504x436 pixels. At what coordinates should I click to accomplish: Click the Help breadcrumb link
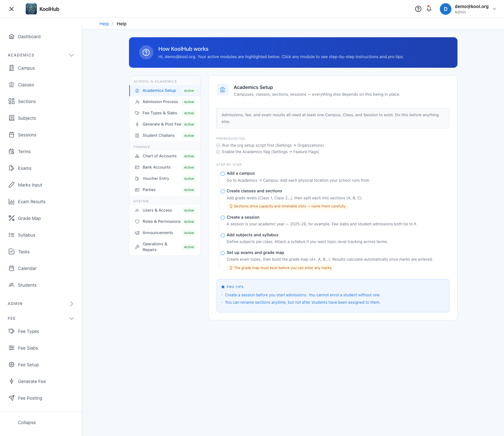tap(104, 24)
